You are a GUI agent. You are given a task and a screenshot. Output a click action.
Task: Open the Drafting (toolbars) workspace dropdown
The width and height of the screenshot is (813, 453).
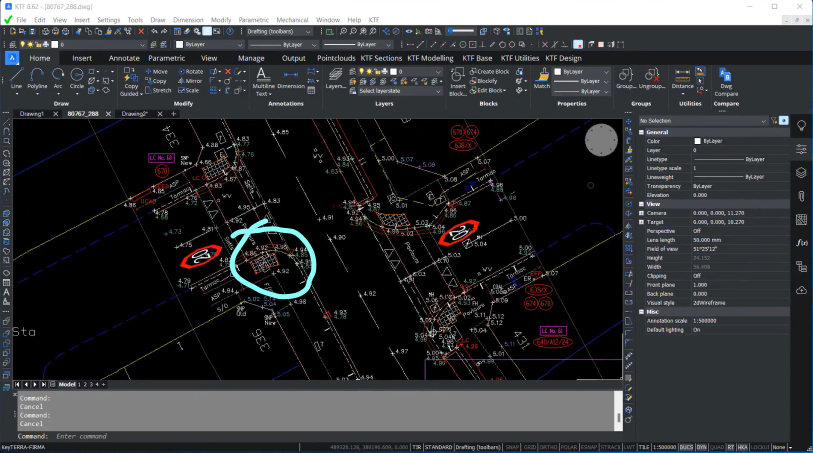tap(280, 31)
